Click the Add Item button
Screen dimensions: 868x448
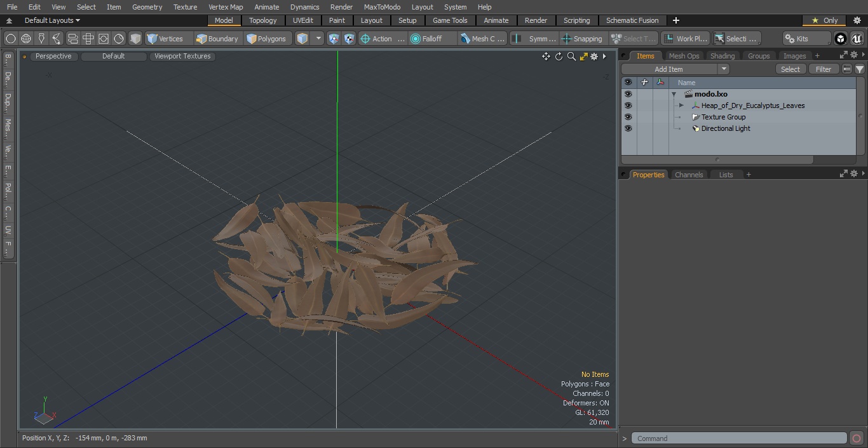(x=669, y=69)
